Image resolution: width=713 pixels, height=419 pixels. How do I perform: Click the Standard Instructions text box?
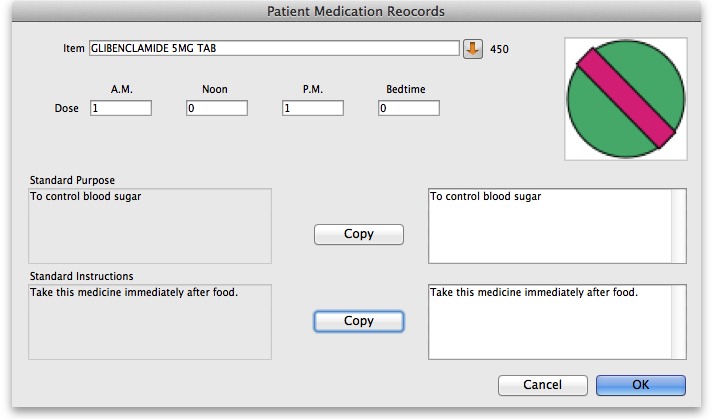pos(150,322)
